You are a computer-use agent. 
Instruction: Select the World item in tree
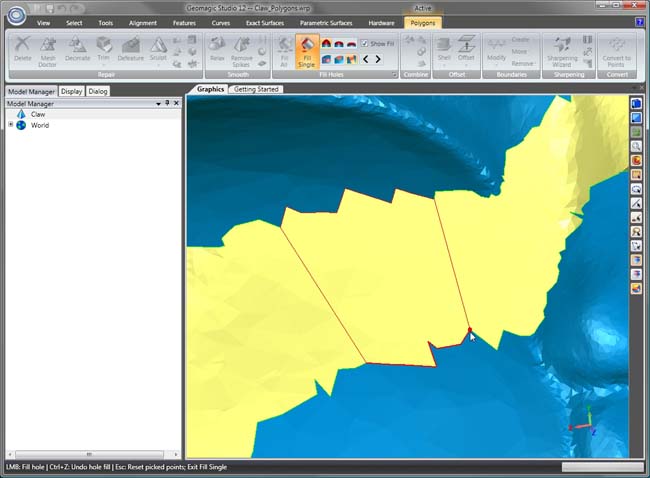coord(40,125)
